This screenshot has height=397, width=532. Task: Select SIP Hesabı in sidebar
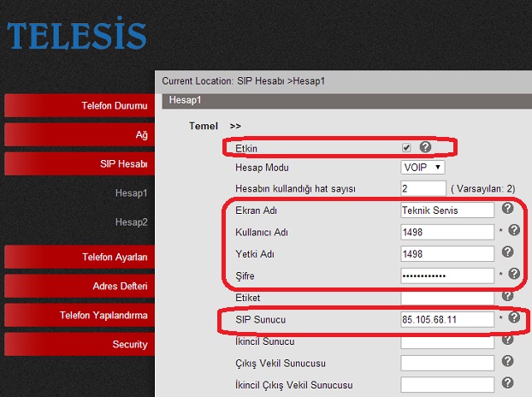click(x=78, y=164)
